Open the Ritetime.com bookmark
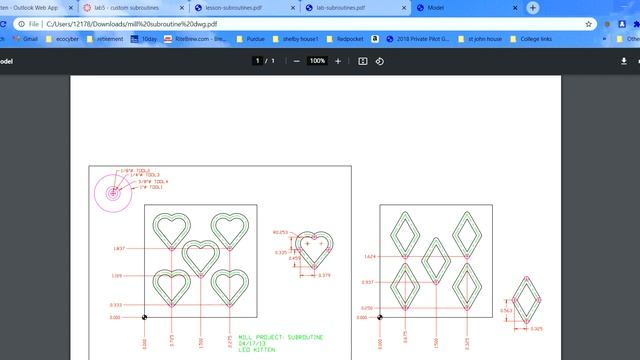 tap(195, 39)
